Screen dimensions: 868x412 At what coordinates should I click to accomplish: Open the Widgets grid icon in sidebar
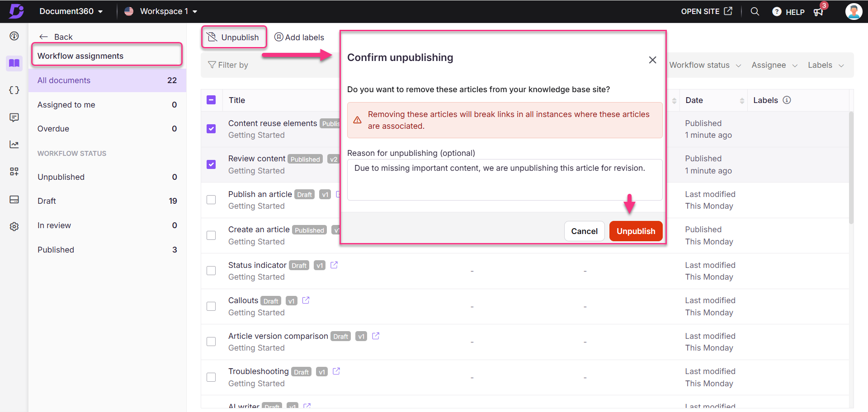click(x=14, y=172)
